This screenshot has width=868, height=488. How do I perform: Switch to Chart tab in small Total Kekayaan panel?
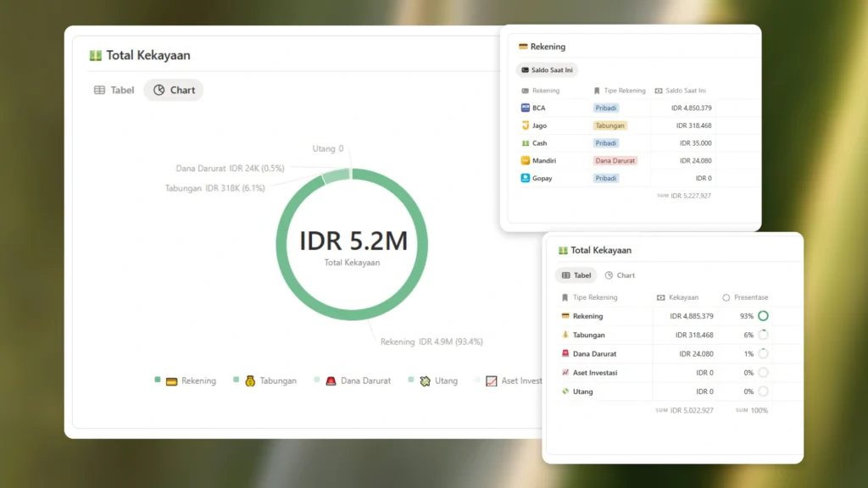[x=620, y=275]
